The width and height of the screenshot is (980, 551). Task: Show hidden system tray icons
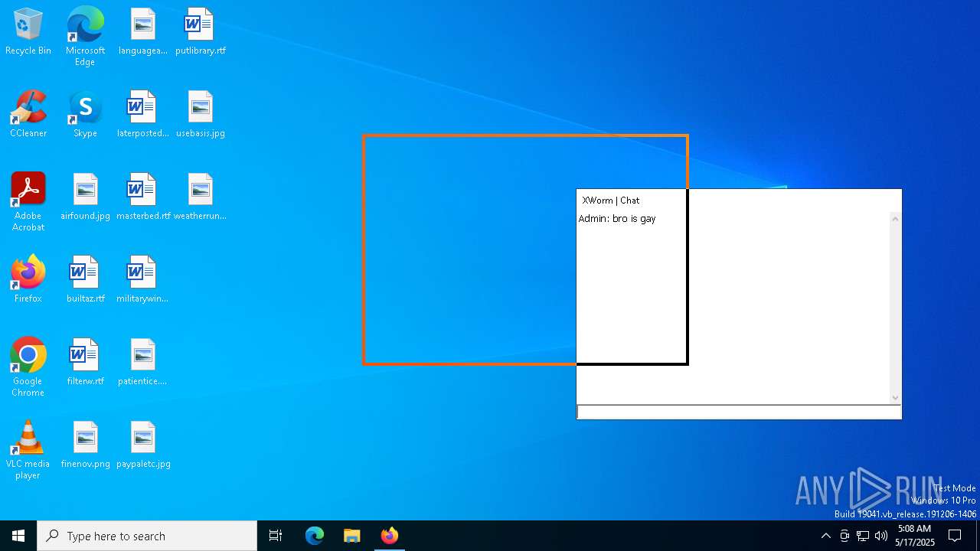pyautogui.click(x=825, y=536)
